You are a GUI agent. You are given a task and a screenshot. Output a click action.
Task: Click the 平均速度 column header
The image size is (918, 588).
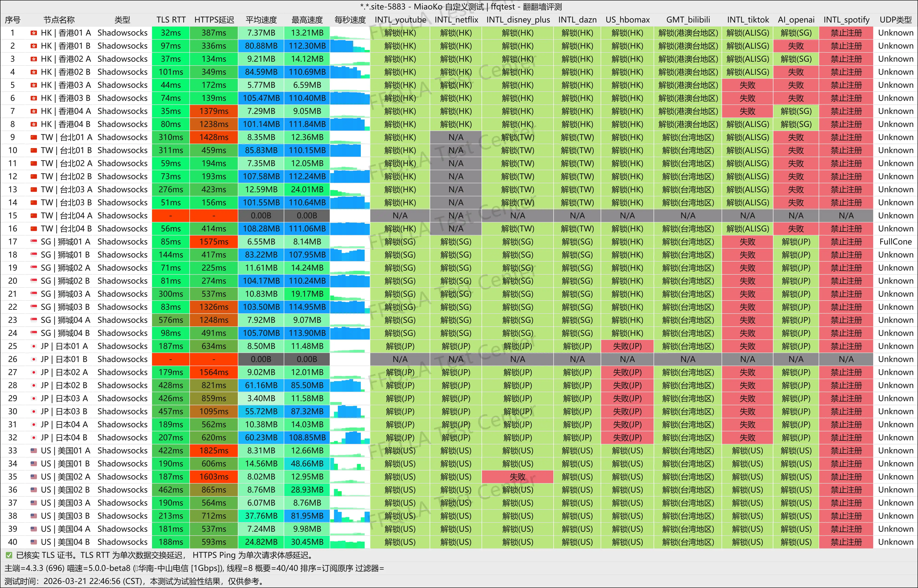(x=261, y=20)
